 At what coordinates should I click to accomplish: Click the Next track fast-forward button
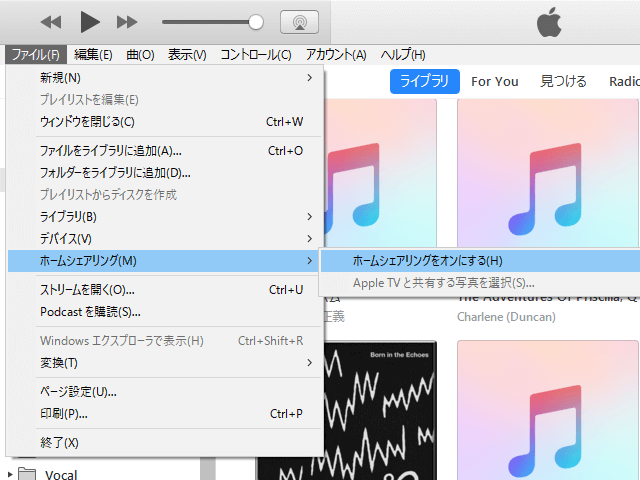127,21
